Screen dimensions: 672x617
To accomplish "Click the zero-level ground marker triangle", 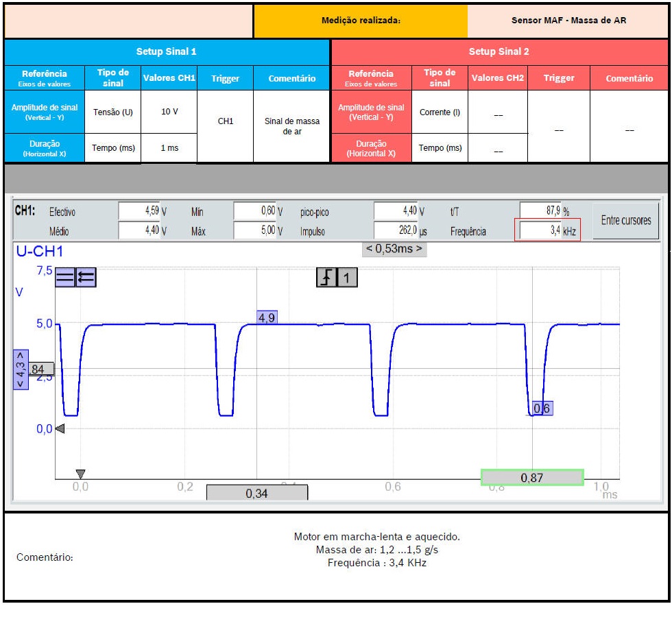I will [60, 429].
